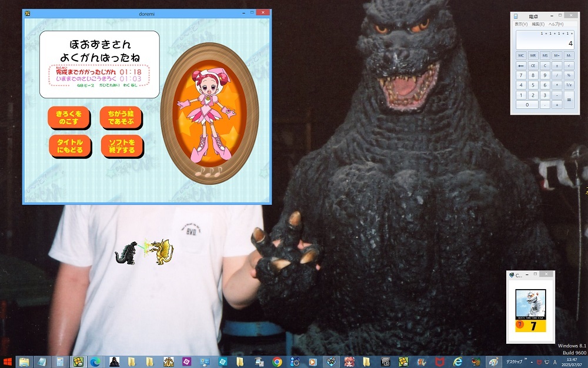The image size is (588, 368).
Task: Click the equals button in calculator
Action: (x=569, y=100)
